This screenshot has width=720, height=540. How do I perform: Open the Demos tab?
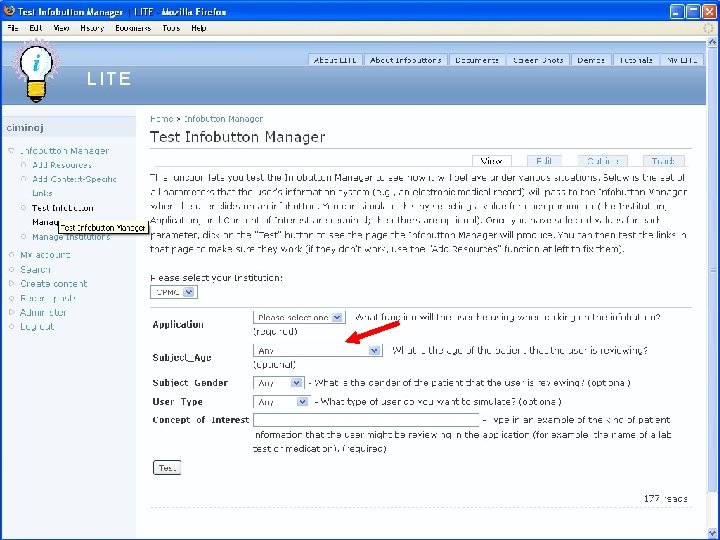[591, 60]
